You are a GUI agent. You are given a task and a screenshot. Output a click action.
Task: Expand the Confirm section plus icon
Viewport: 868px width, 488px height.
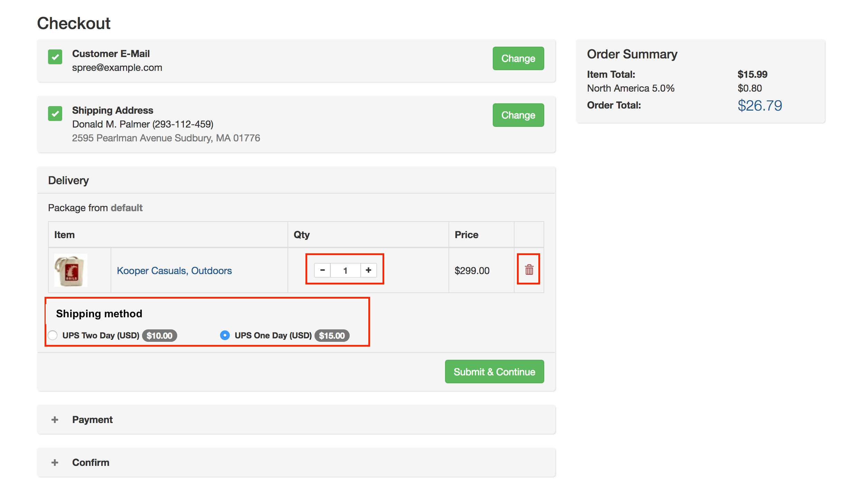pos(55,462)
